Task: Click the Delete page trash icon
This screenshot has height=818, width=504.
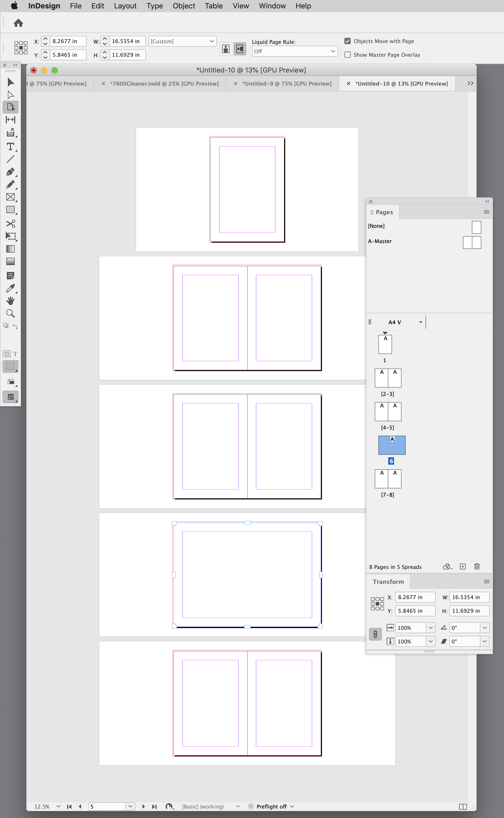Action: click(477, 566)
